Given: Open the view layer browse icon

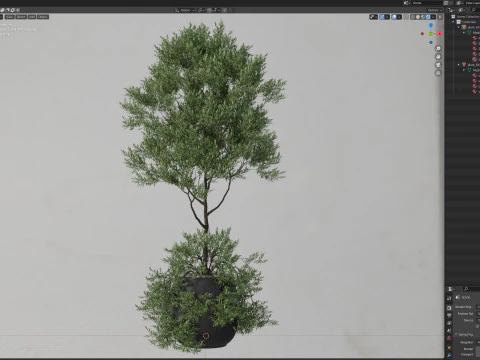Looking at the screenshot, I should tap(460, 3).
